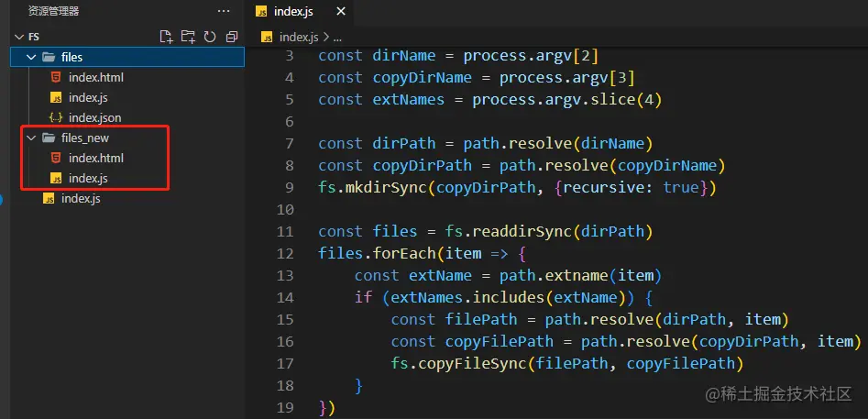868x419 pixels.
Task: Click JS icon on the editor tab
Action: (x=262, y=12)
